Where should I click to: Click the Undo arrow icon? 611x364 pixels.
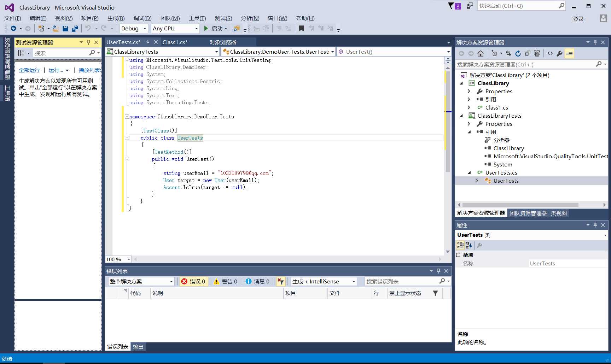88,28
